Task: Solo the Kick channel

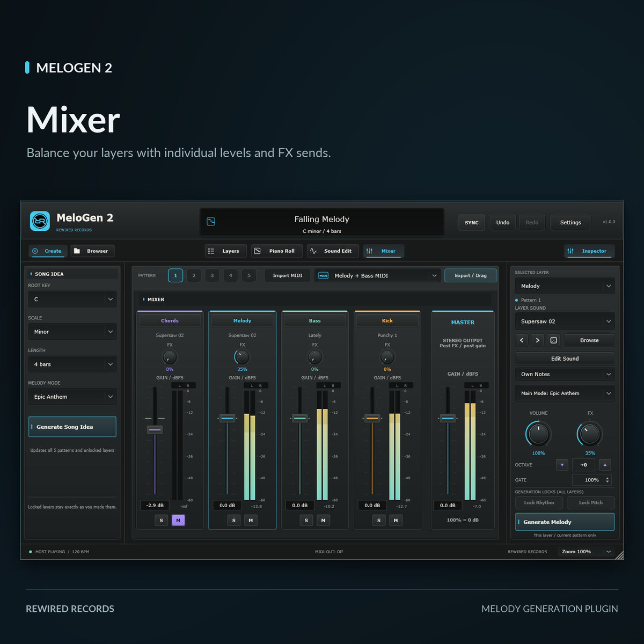Action: pos(378,520)
